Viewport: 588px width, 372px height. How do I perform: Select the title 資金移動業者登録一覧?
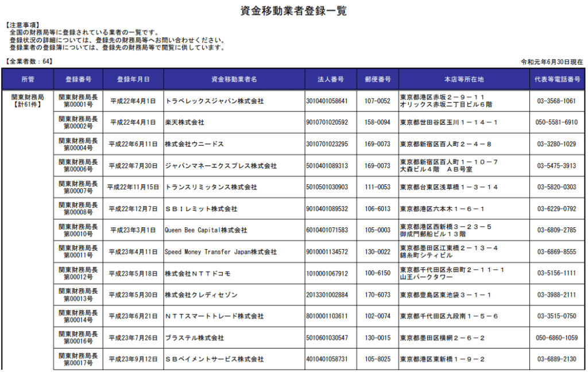click(293, 10)
